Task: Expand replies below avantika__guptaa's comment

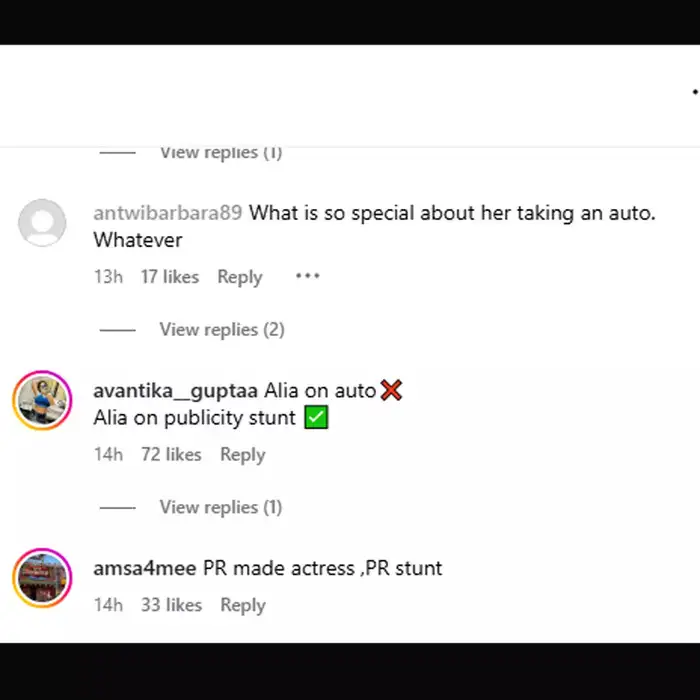Action: pyautogui.click(x=221, y=507)
